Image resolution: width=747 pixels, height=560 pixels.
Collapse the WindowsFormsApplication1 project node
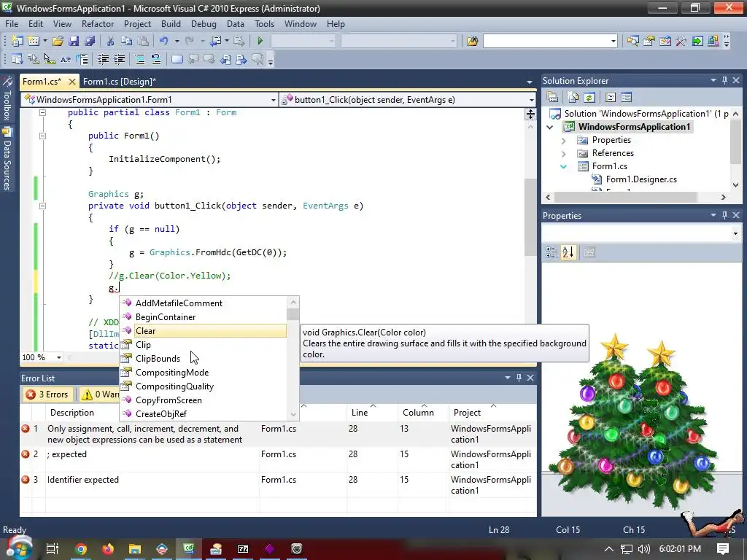tap(550, 127)
